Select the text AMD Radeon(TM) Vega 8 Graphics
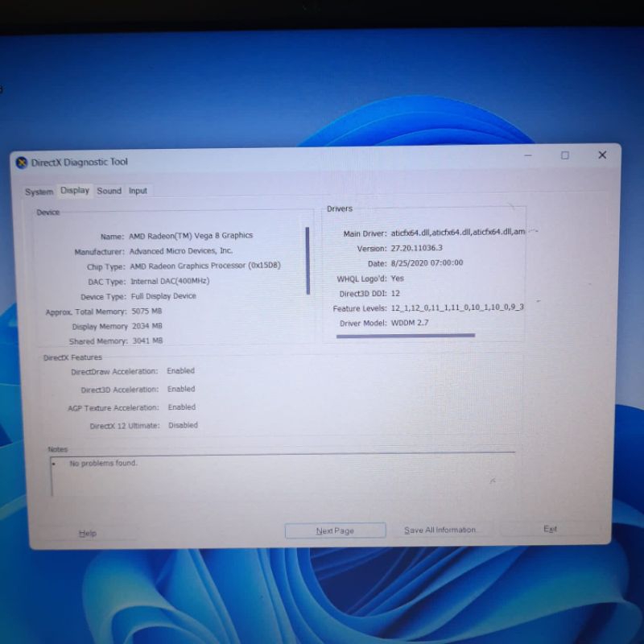The width and height of the screenshot is (644, 644). [191, 236]
